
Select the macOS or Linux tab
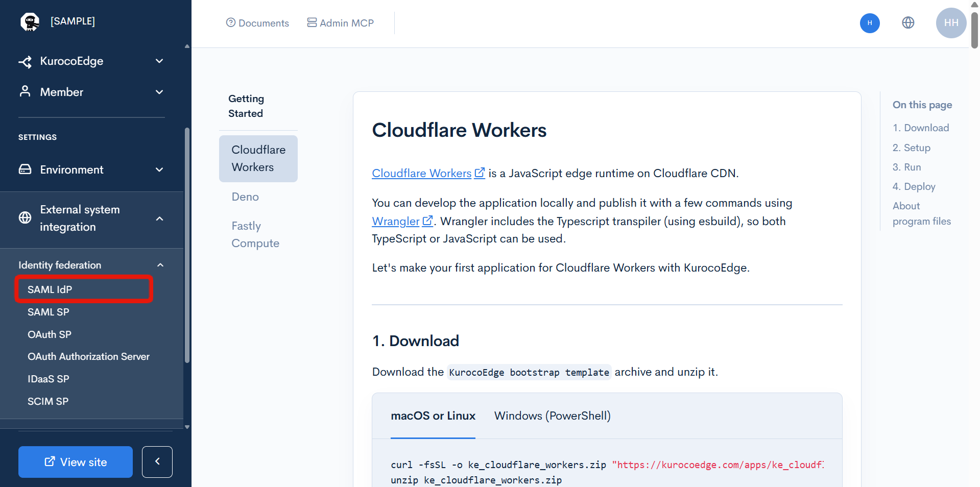(433, 416)
